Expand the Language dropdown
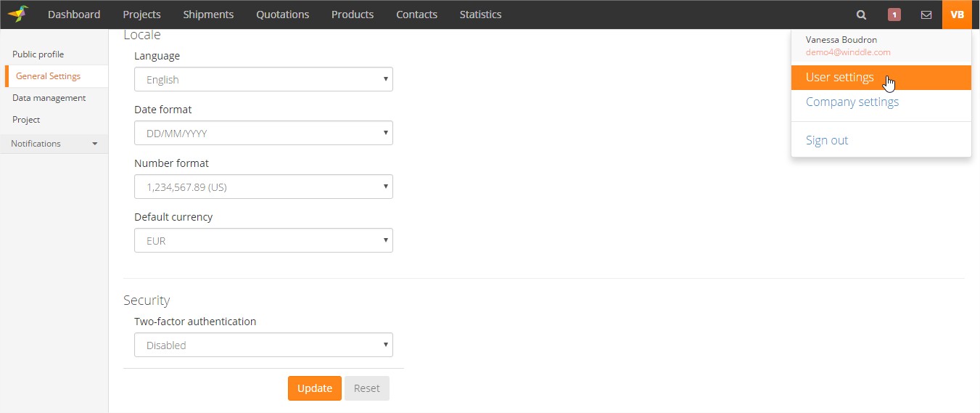The image size is (980, 413). click(x=263, y=80)
